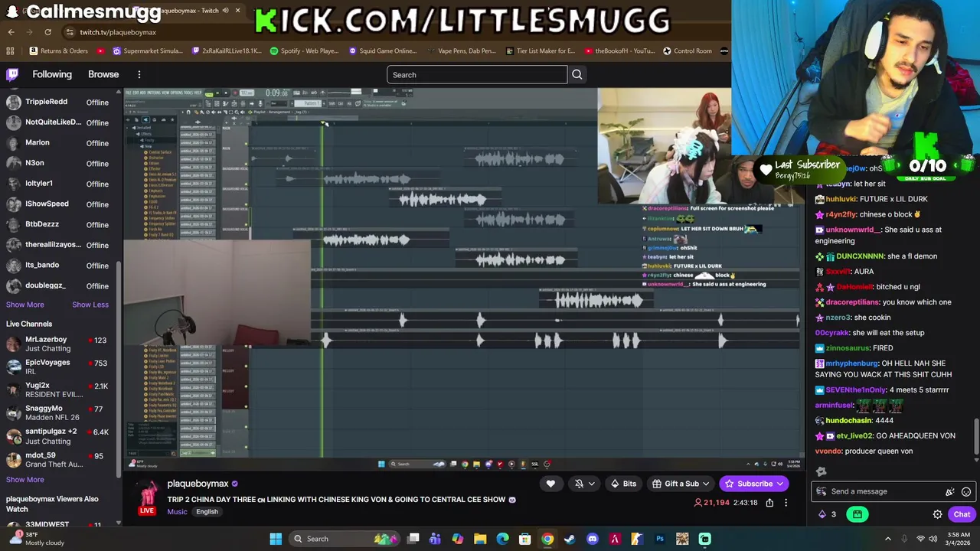Share the stream using share icon

[769, 503]
